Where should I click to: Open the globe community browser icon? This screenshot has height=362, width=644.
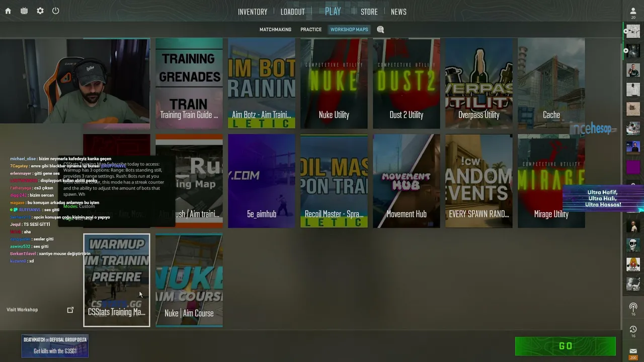[x=380, y=30]
